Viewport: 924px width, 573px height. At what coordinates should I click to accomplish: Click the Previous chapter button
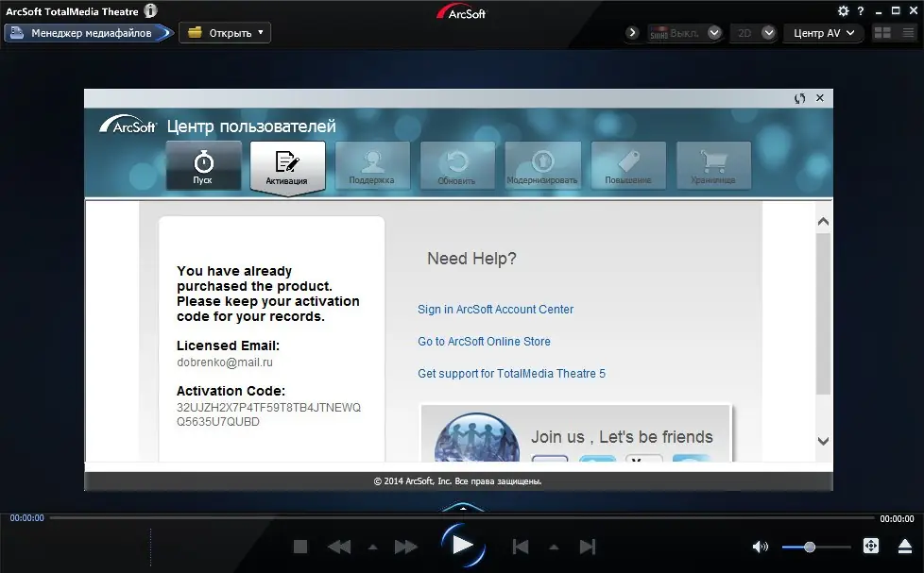pyautogui.click(x=521, y=548)
